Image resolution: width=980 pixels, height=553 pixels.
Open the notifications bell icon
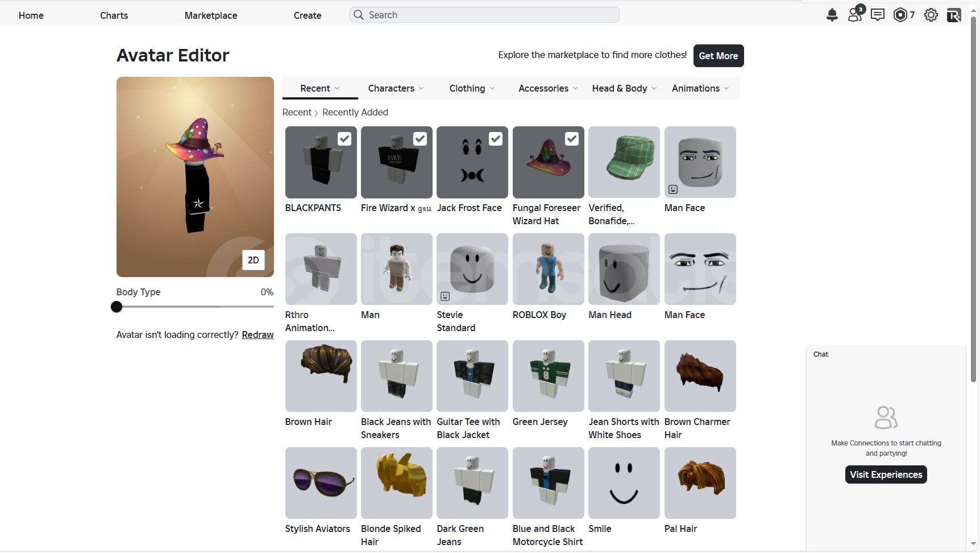point(832,15)
